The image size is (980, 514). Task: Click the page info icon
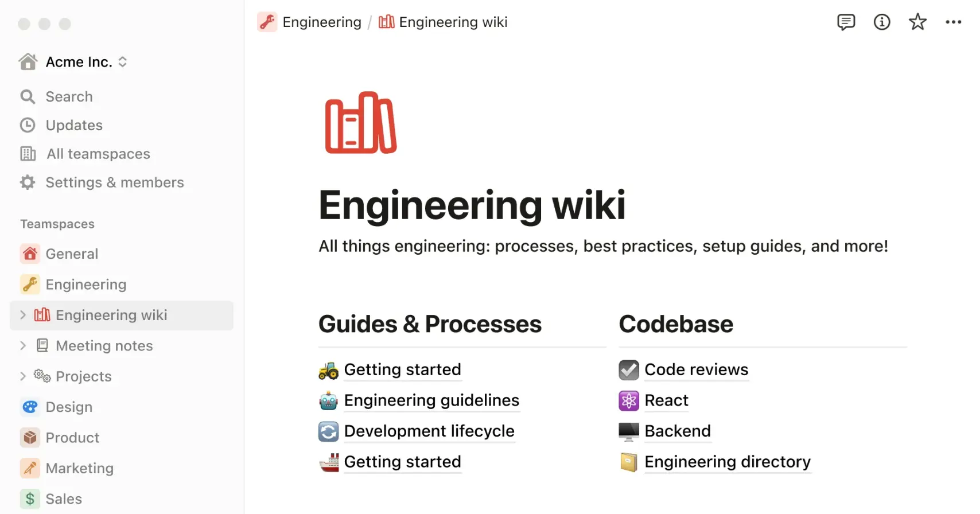(882, 22)
